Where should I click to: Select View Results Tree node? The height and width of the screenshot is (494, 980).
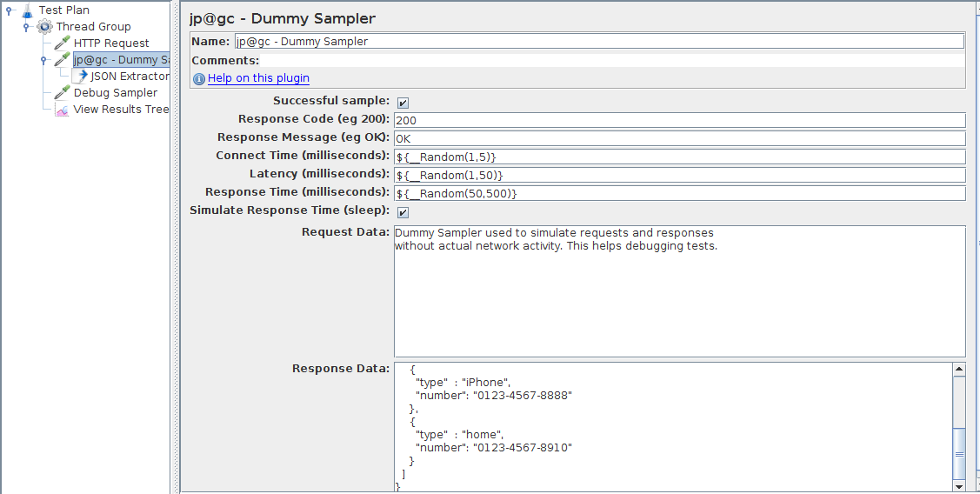(x=121, y=110)
